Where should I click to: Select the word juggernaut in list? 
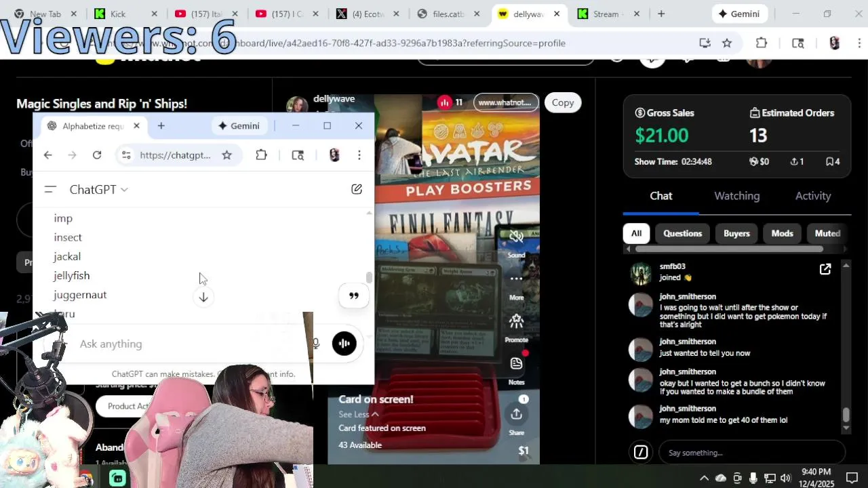pyautogui.click(x=80, y=295)
